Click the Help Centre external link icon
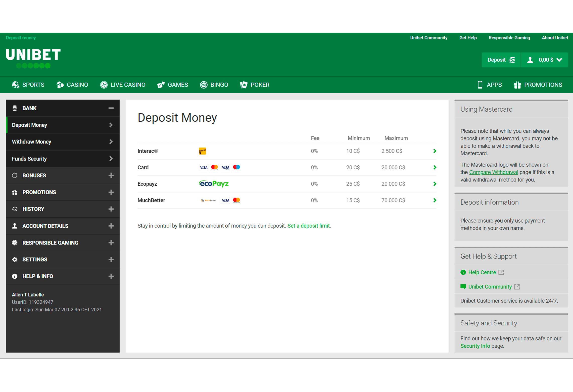Image resolution: width=573 pixels, height=392 pixels. click(501, 272)
